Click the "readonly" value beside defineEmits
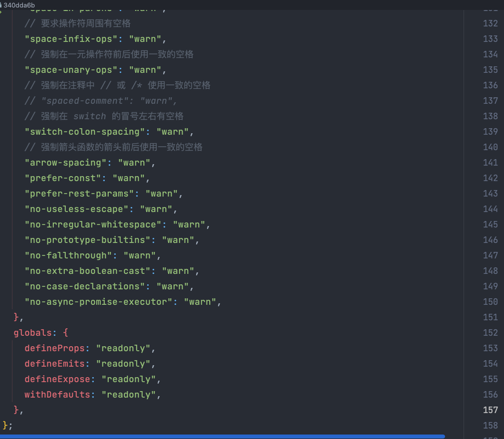Viewport: 504px width, 439px height. 124,363
